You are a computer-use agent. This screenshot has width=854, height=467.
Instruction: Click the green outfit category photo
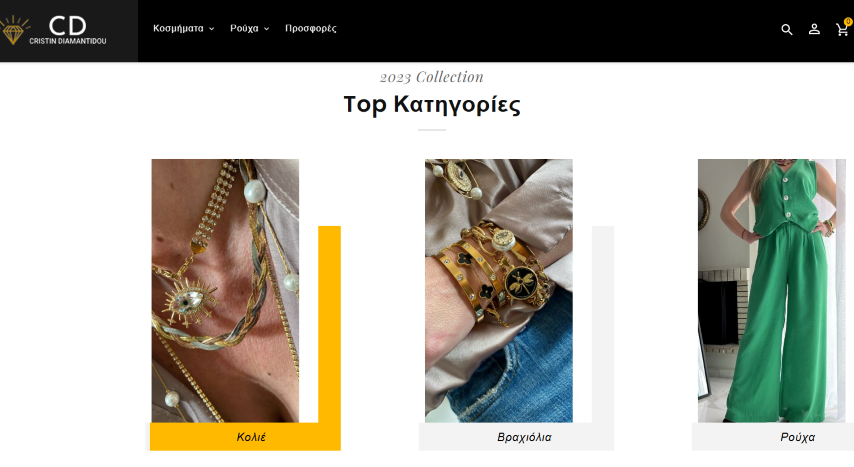pos(772,290)
